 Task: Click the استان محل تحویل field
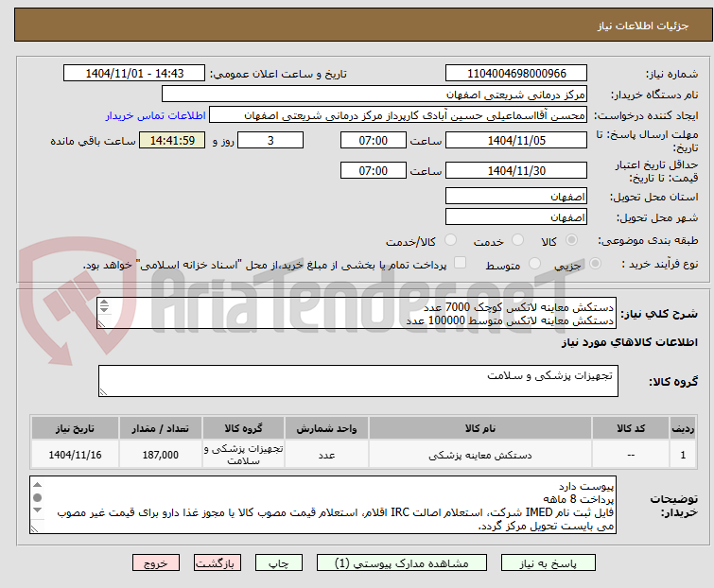516,196
